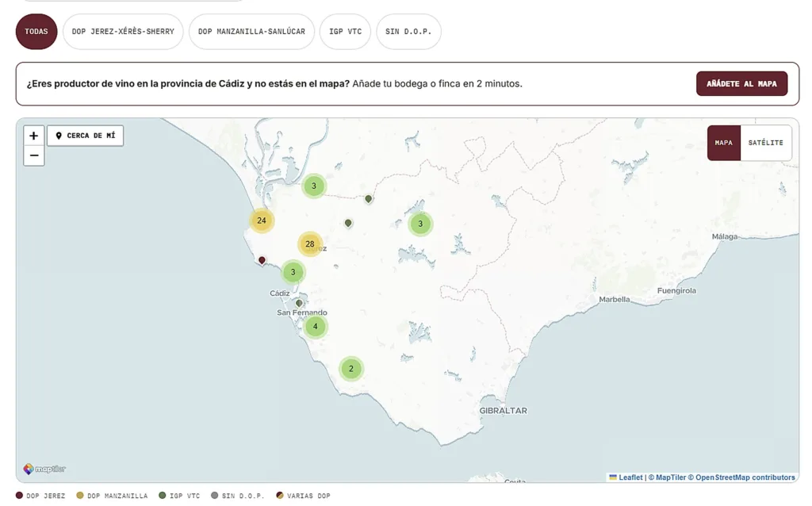
Task: Click the DOP Jerez legend swatch
Action: coord(19,496)
